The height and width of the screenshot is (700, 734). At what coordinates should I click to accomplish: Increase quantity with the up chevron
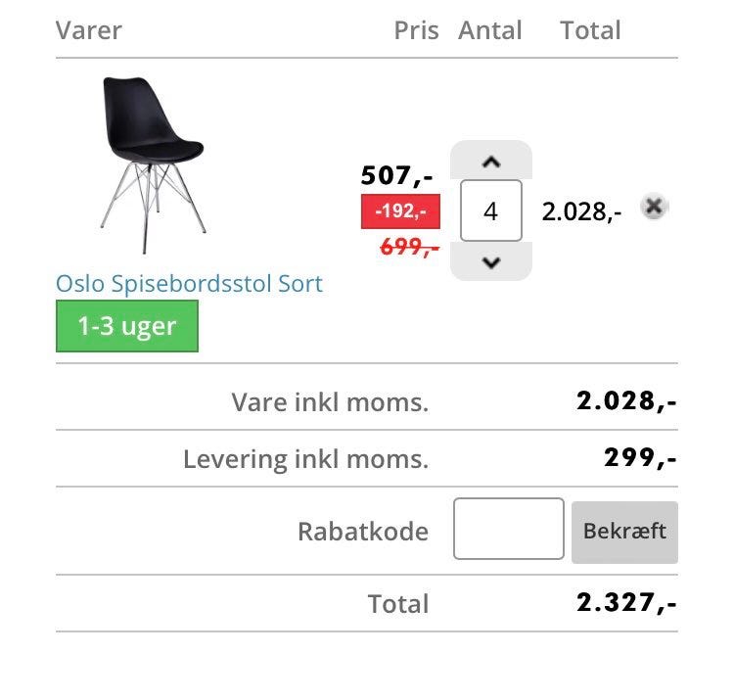click(491, 161)
